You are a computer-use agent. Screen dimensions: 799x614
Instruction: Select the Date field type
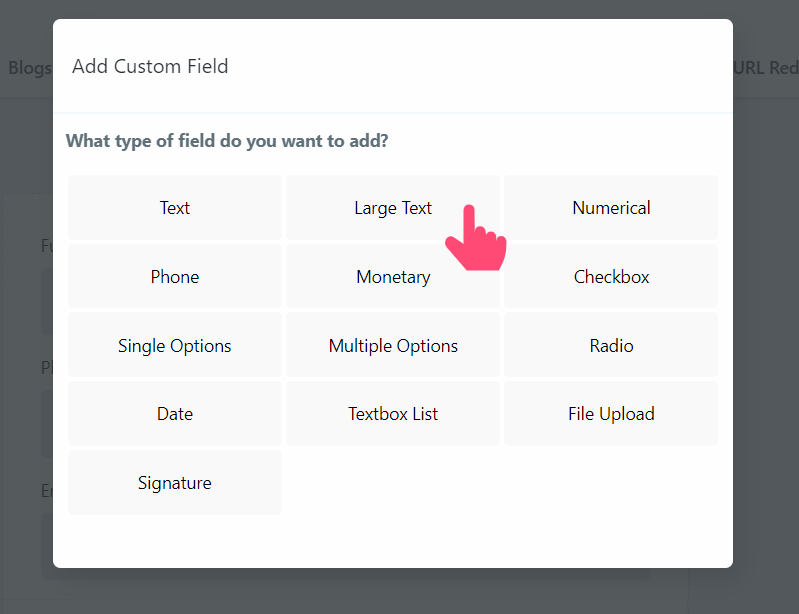click(175, 413)
